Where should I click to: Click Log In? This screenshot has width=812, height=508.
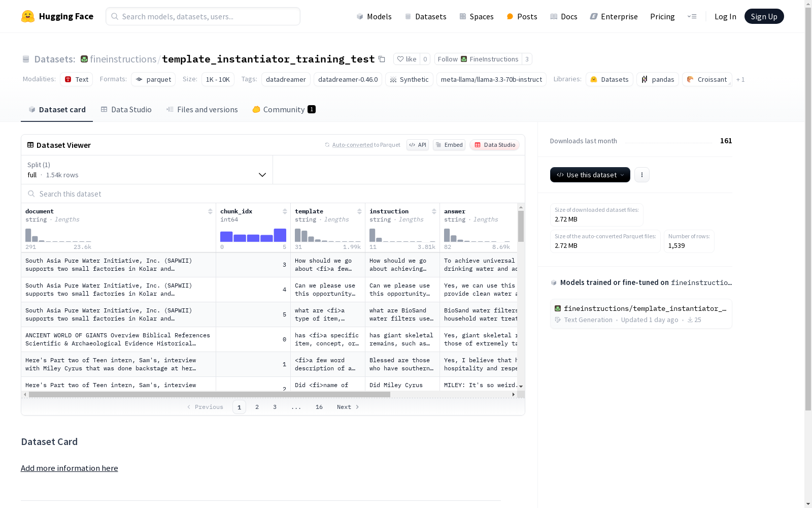point(725,16)
